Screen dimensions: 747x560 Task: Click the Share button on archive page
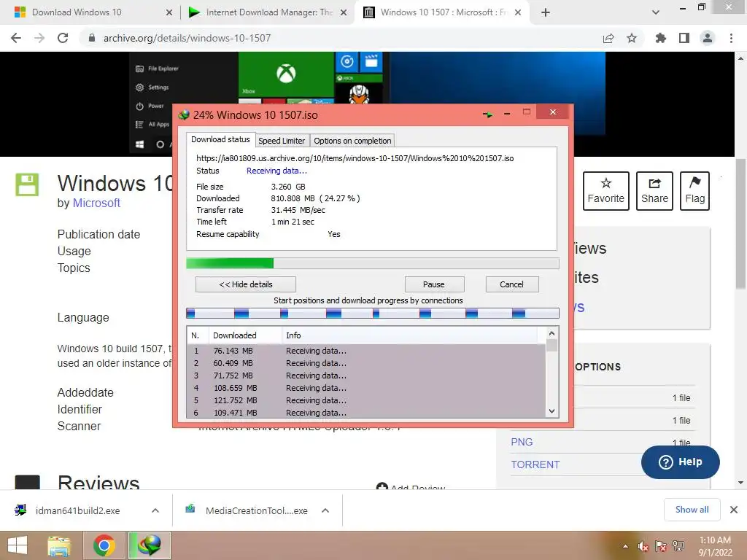(x=654, y=191)
